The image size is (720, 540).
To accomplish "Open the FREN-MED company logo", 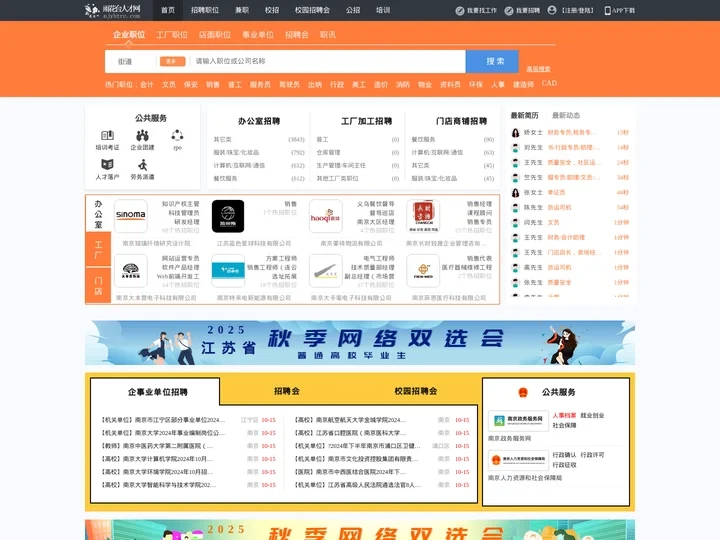I will pyautogui.click(x=423, y=271).
